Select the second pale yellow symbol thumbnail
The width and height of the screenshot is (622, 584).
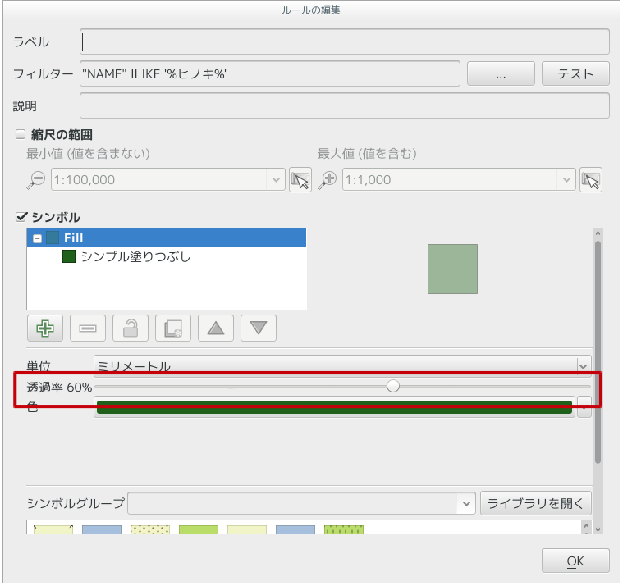tap(247, 529)
